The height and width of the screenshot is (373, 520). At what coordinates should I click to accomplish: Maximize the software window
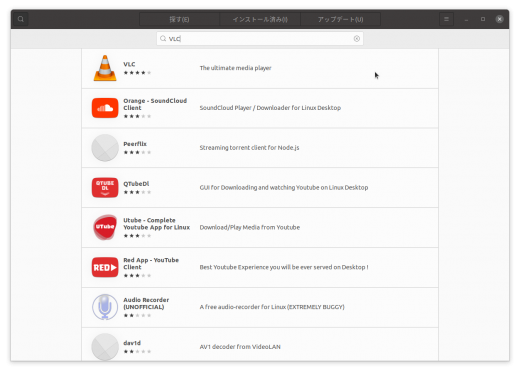[483, 19]
